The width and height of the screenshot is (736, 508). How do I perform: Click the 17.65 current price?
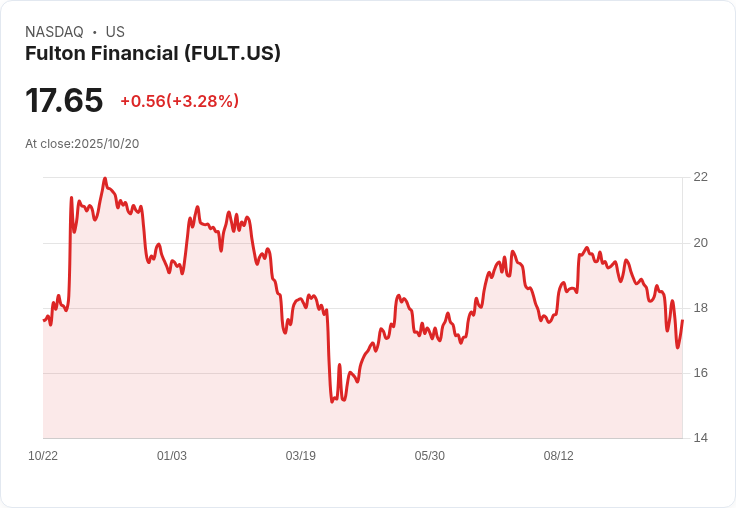(64, 101)
